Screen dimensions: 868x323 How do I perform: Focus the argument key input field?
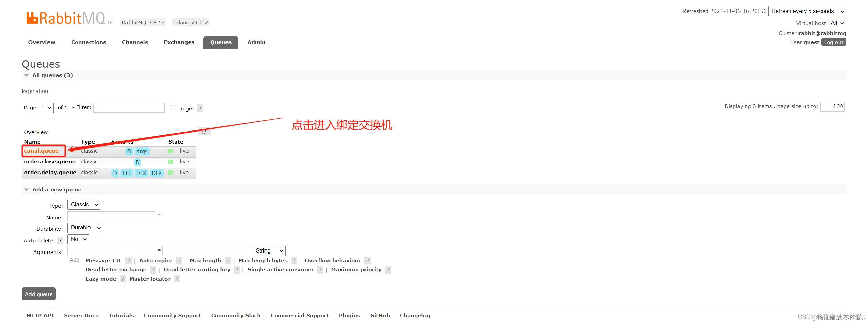pos(111,250)
